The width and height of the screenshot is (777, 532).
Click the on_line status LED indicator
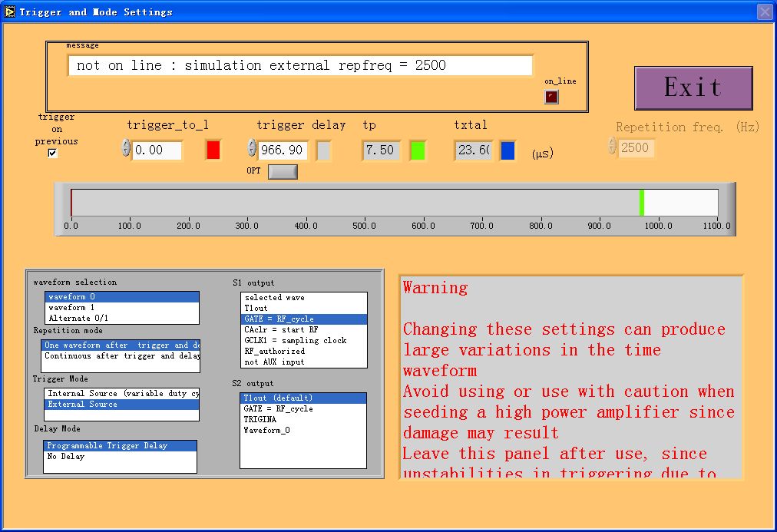551,97
